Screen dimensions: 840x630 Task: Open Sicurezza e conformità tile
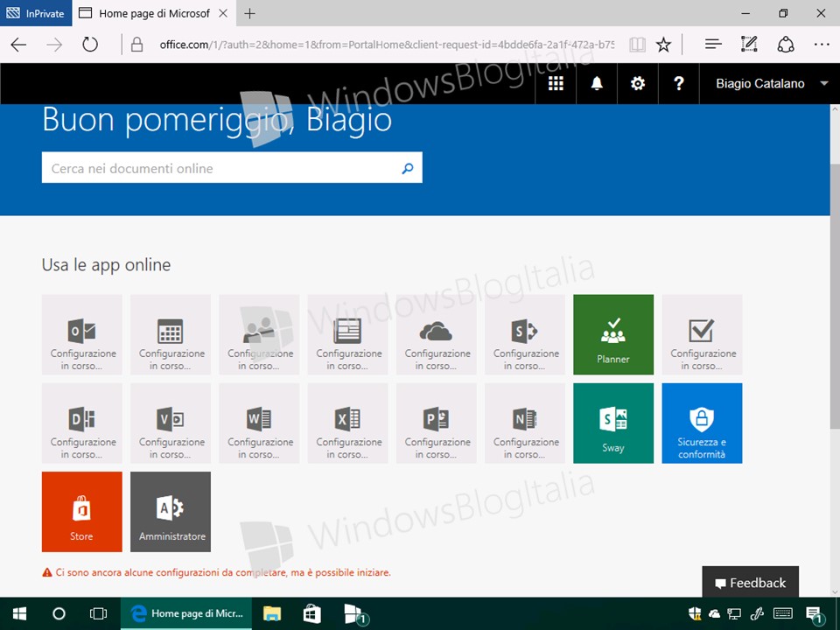tap(703, 423)
